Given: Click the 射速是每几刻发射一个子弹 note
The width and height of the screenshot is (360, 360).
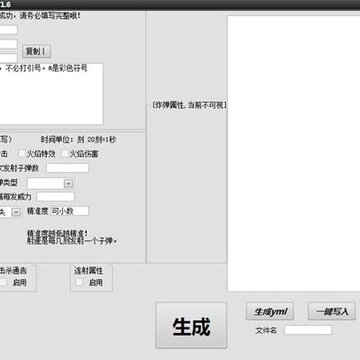Looking at the screenshot, I should [x=72, y=241].
